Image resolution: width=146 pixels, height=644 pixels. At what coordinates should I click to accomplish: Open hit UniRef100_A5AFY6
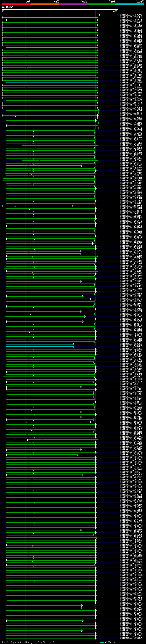click(131, 20)
